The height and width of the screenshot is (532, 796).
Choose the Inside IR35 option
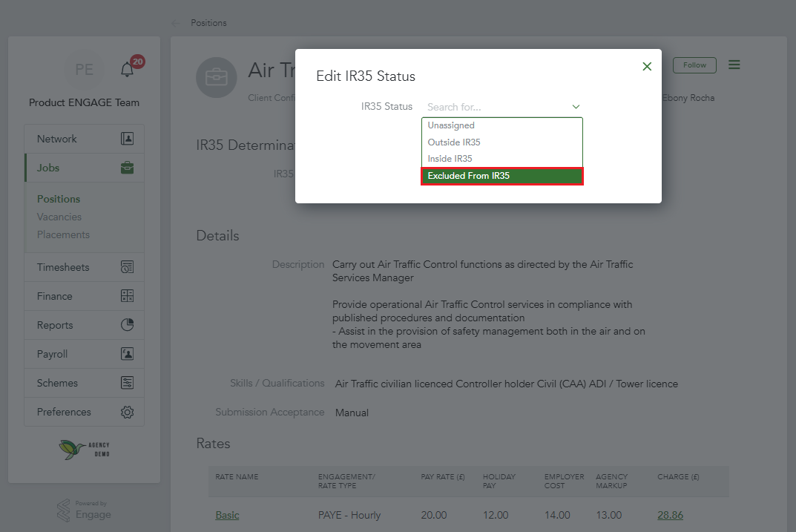pyautogui.click(x=502, y=159)
